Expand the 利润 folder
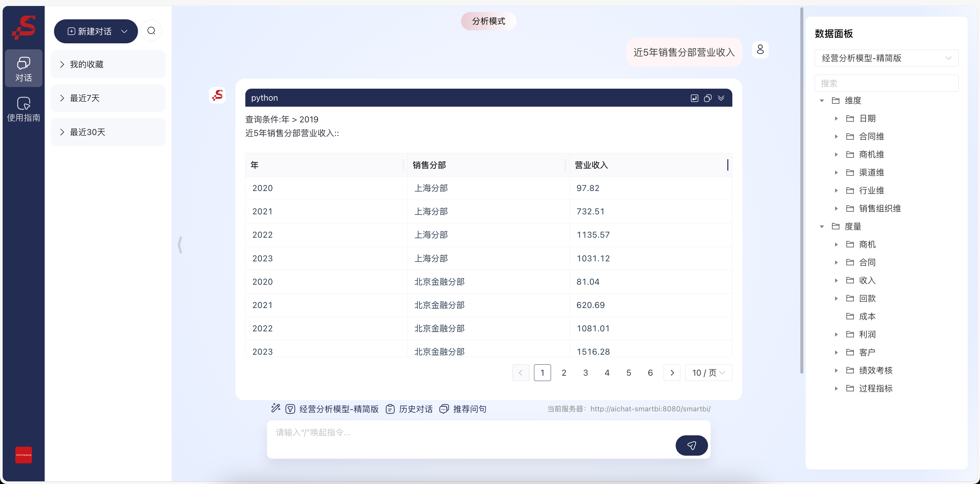Viewport: 980px width, 484px height. tap(836, 334)
